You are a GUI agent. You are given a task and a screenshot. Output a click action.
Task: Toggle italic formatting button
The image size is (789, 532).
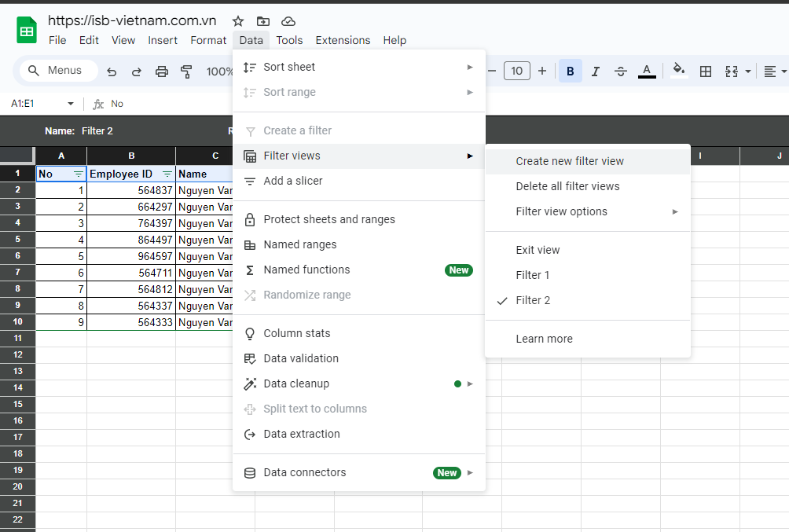tap(596, 72)
